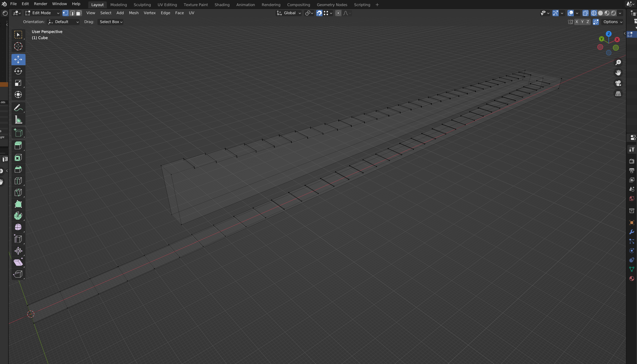Enable Y axis mesh symmetry
This screenshot has width=637, height=364.
(x=582, y=22)
